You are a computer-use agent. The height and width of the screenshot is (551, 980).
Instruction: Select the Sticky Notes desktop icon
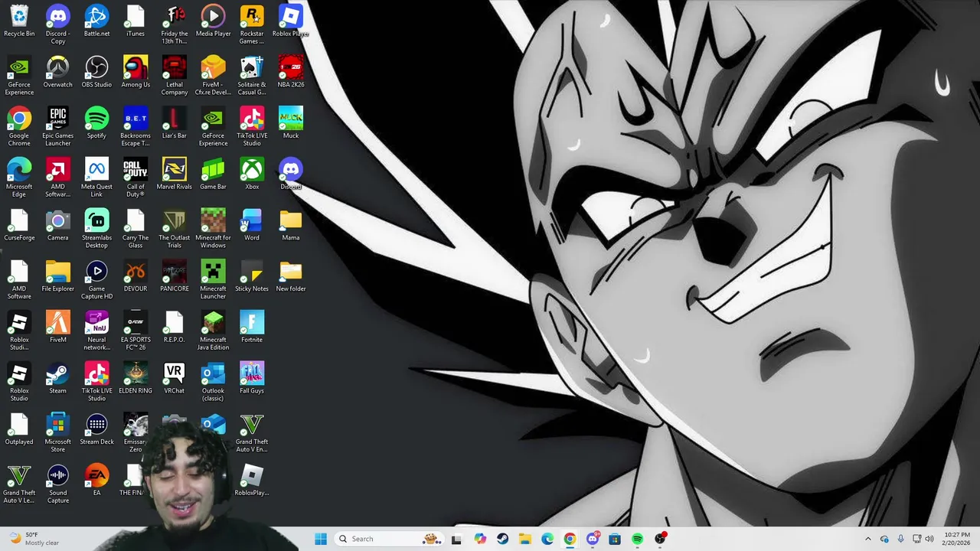(x=252, y=277)
